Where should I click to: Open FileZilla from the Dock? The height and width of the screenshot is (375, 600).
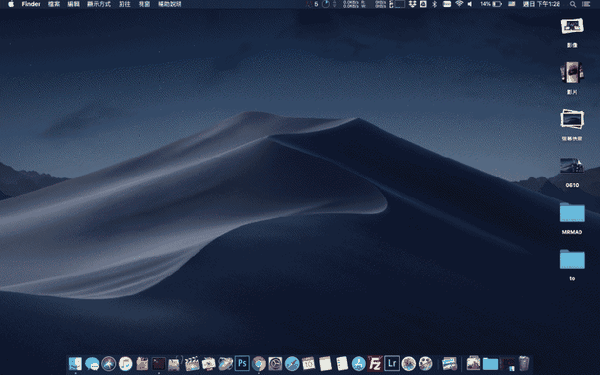coord(375,363)
